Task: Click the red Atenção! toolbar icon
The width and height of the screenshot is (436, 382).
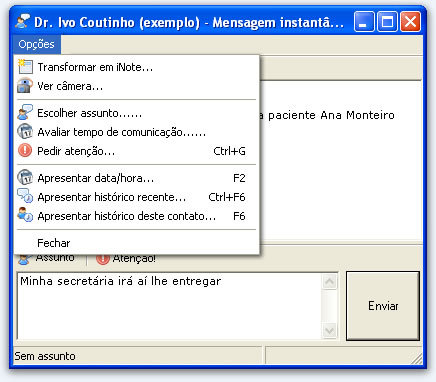Action: coord(103,258)
